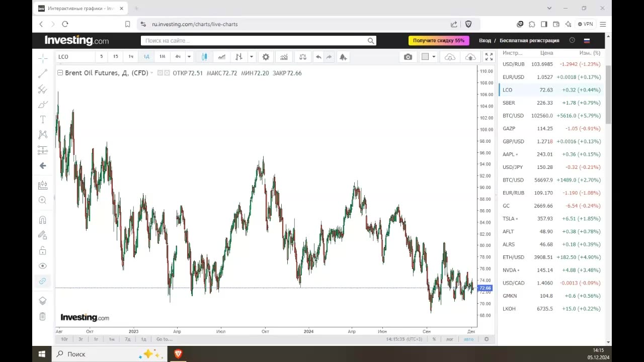Click the site search field
The image size is (644, 362).
(x=259, y=41)
